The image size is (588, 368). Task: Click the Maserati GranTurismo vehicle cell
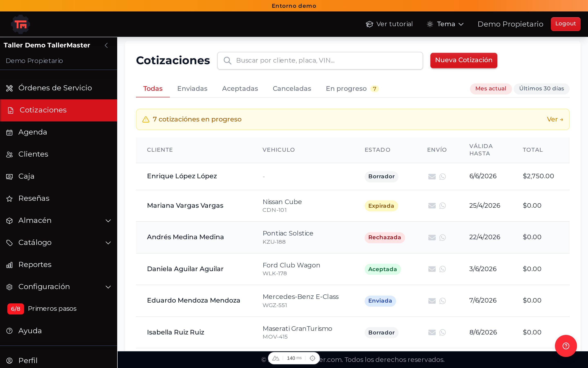[297, 332]
